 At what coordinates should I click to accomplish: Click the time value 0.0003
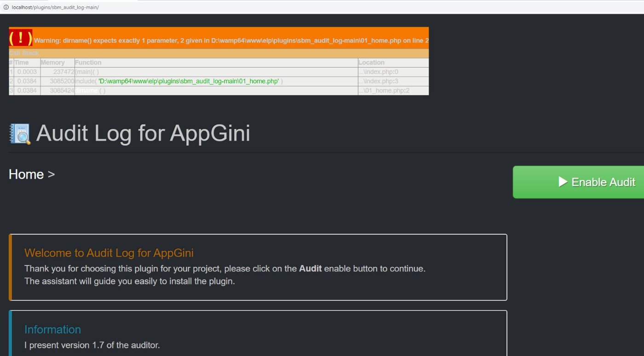pyautogui.click(x=27, y=72)
